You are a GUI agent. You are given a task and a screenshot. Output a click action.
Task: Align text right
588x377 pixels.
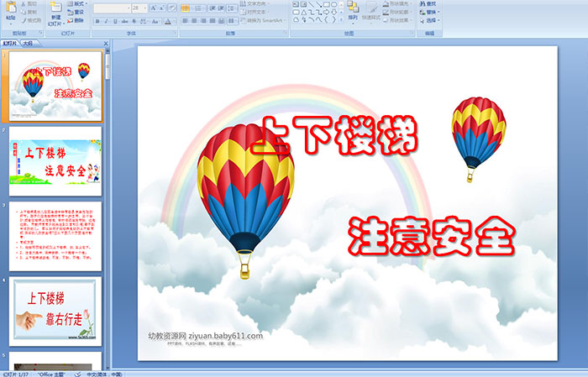coord(203,21)
